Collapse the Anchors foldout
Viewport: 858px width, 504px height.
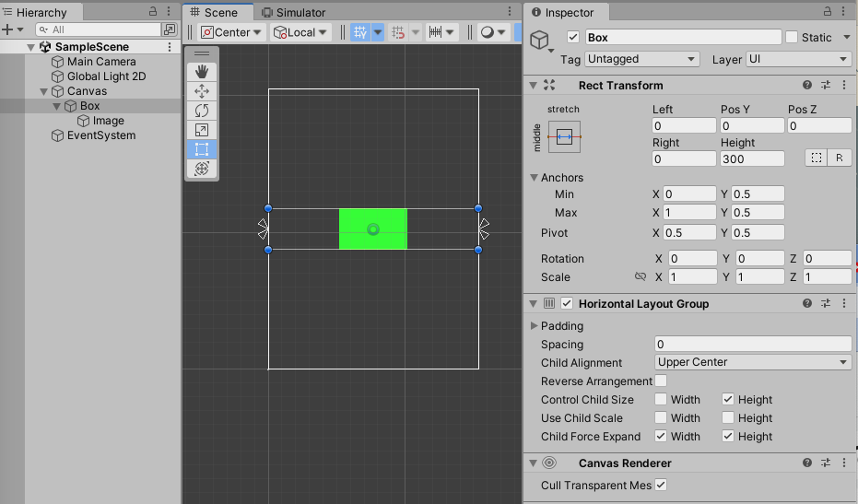pos(535,177)
